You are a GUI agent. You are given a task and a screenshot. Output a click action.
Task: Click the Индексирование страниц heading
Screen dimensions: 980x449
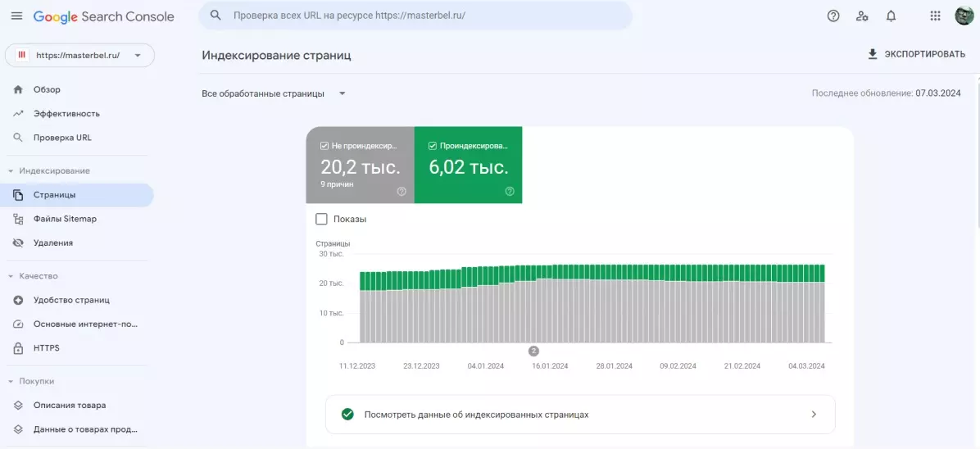click(x=276, y=56)
